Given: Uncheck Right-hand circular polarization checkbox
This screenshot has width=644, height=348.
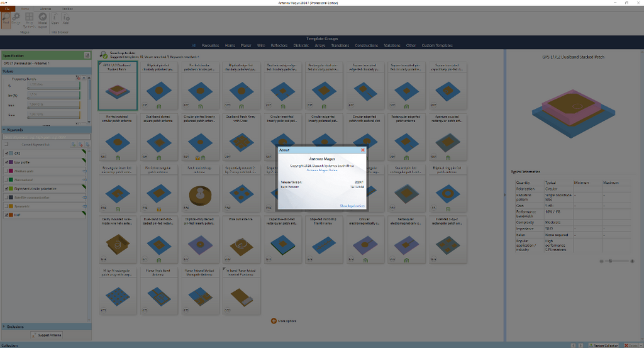Looking at the screenshot, I should (x=6, y=189).
